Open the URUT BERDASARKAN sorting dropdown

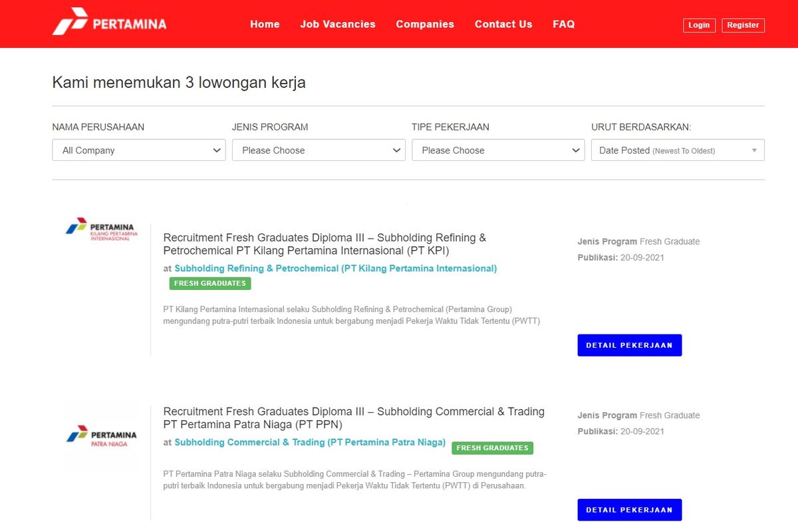click(x=677, y=150)
